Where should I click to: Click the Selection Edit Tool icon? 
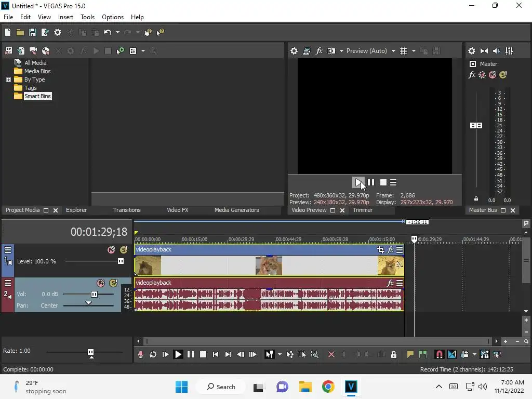click(302, 354)
